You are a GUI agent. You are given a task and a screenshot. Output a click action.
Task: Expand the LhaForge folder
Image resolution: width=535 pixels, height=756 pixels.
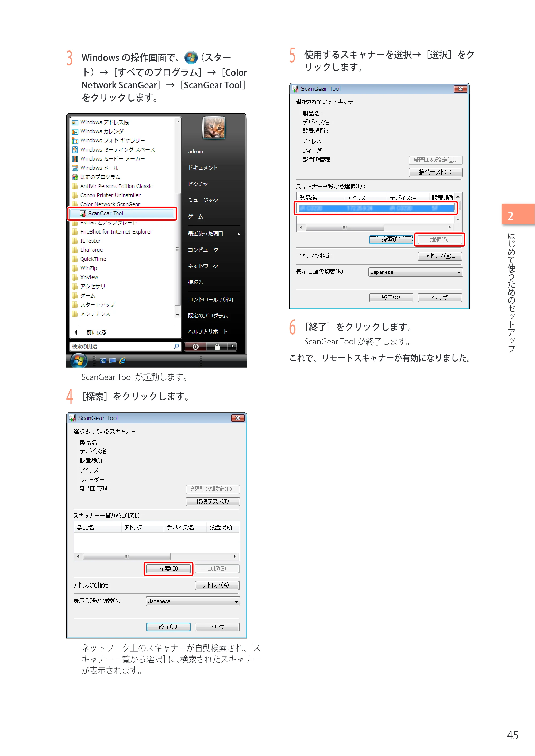(x=87, y=250)
